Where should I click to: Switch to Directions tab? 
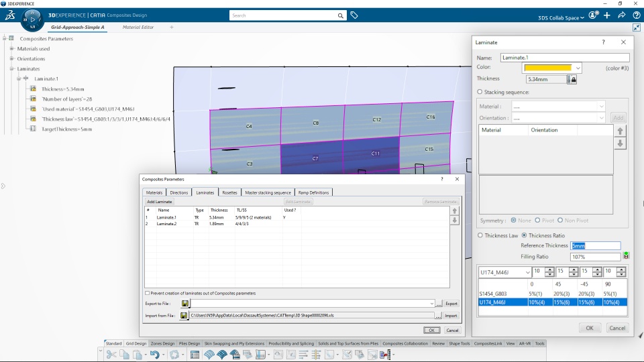click(179, 192)
